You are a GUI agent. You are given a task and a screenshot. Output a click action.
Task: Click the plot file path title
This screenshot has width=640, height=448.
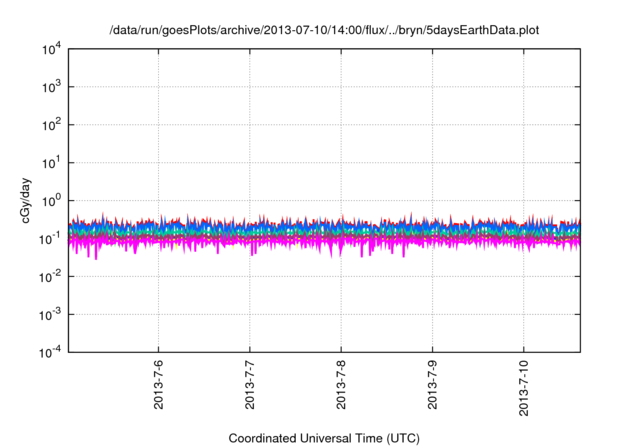tap(324, 31)
